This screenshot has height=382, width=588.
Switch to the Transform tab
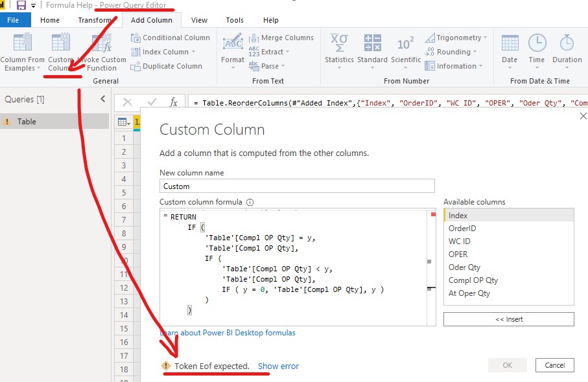(95, 20)
